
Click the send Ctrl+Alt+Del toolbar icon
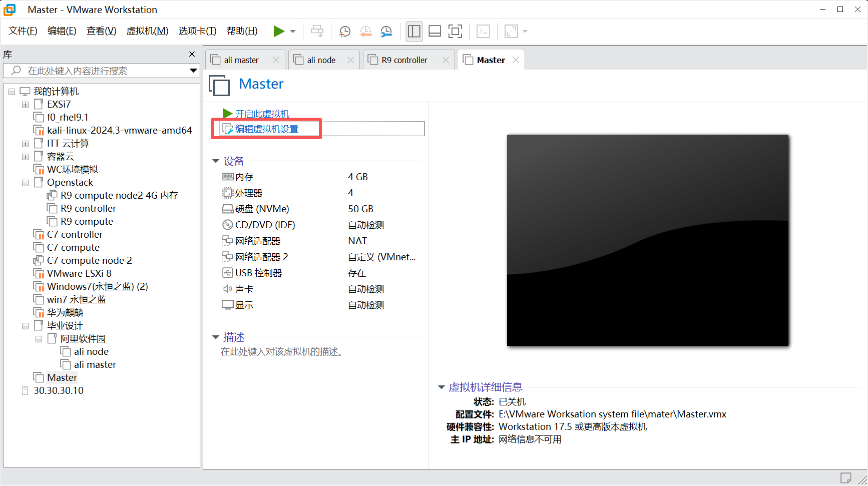[317, 31]
